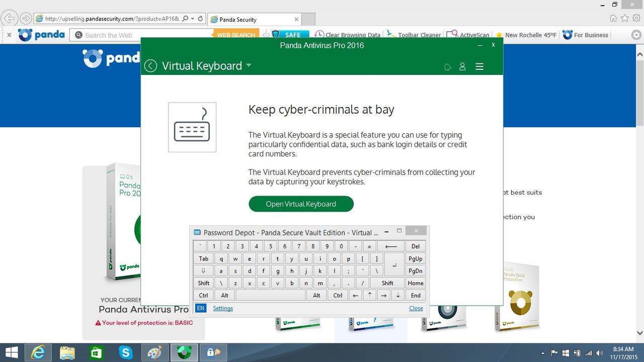The height and width of the screenshot is (362, 644).
Task: Click the refresh icon in the address bar
Action: (x=200, y=19)
